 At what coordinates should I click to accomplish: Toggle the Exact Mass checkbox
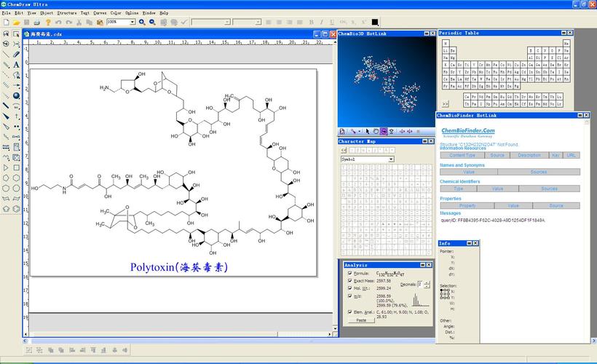click(349, 280)
